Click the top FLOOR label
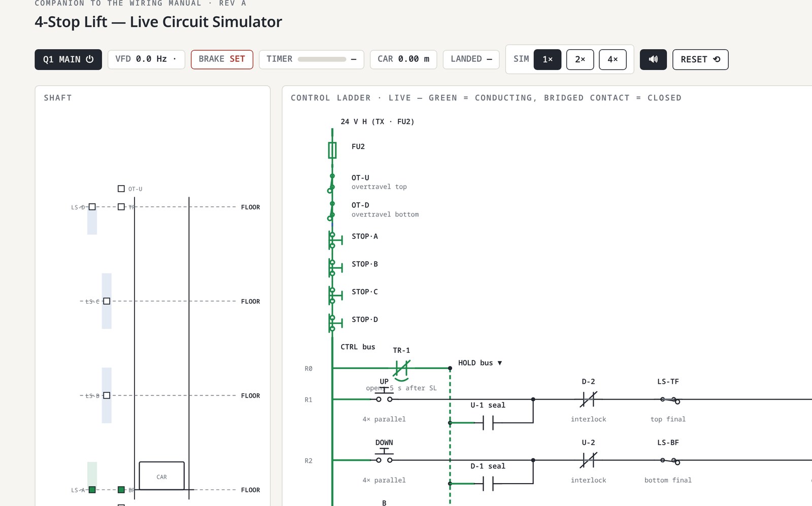 251,207
